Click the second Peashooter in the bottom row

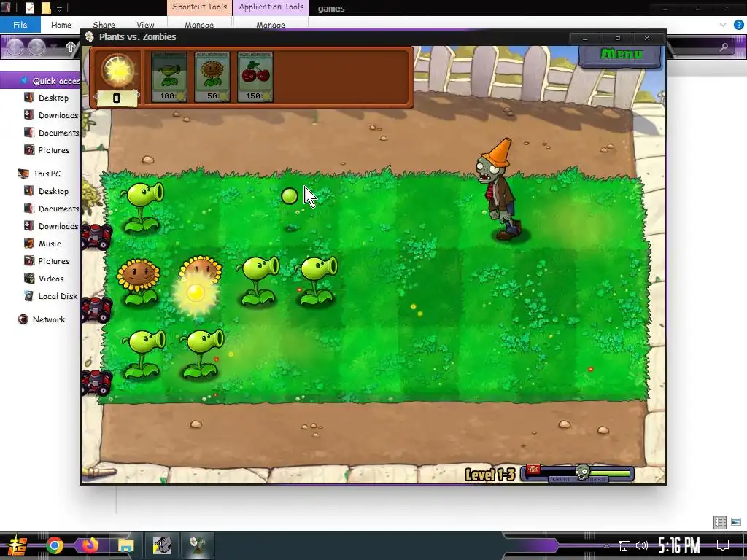(x=201, y=354)
